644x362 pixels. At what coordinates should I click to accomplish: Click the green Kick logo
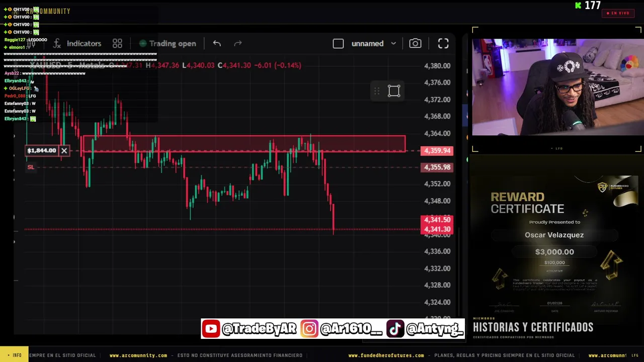(x=578, y=6)
